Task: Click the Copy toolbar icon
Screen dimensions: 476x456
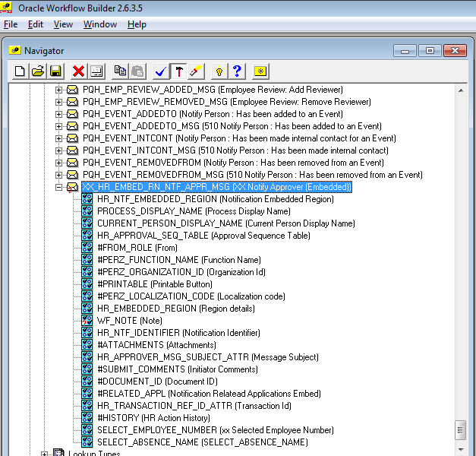Action: [120, 71]
